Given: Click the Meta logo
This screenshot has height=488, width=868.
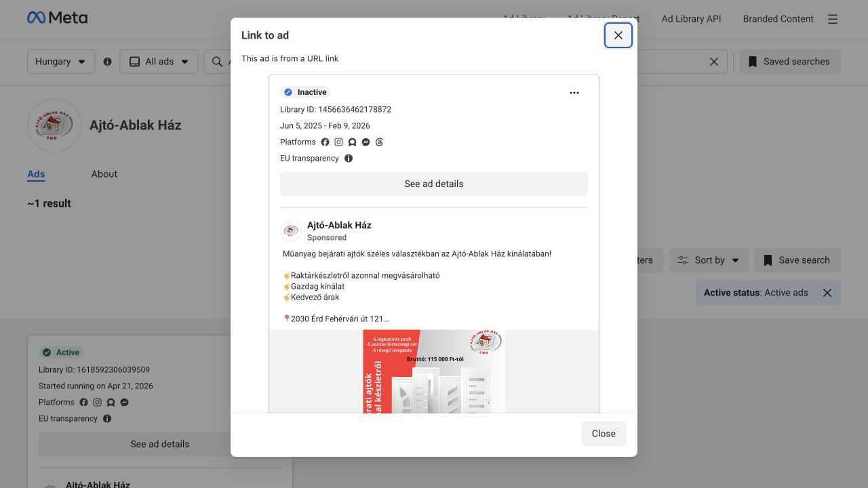Looking at the screenshot, I should click(x=58, y=18).
